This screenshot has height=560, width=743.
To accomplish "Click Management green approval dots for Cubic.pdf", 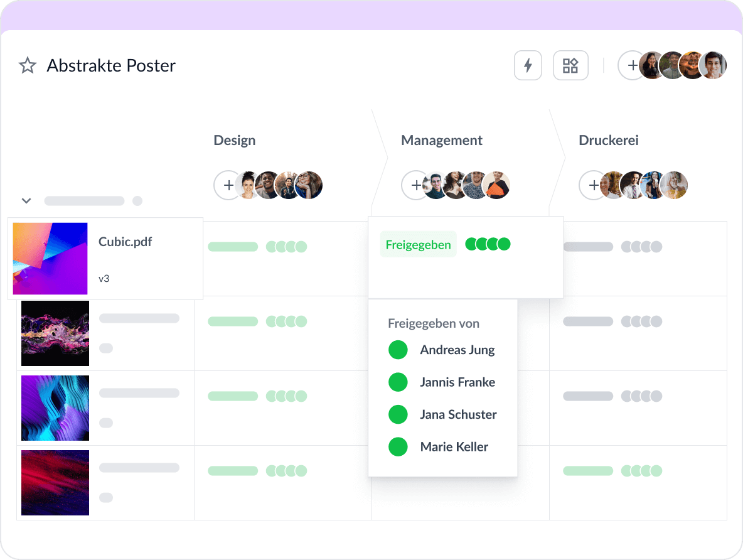I will pyautogui.click(x=488, y=244).
